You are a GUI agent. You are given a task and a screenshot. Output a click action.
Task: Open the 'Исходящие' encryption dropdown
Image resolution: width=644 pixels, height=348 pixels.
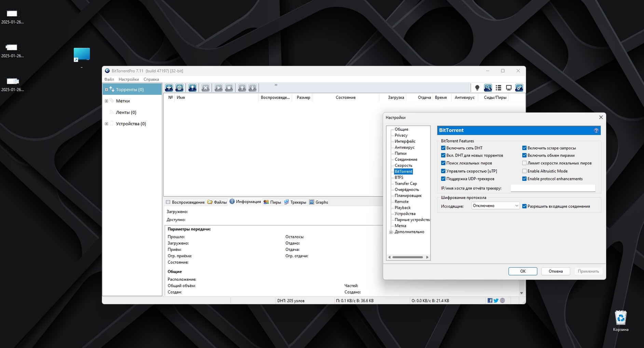(x=496, y=206)
